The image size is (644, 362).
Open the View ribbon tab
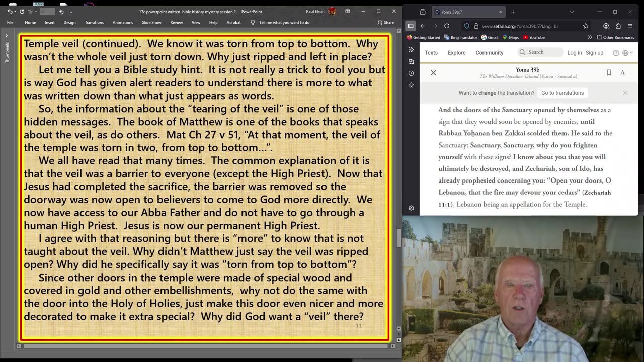(x=196, y=22)
